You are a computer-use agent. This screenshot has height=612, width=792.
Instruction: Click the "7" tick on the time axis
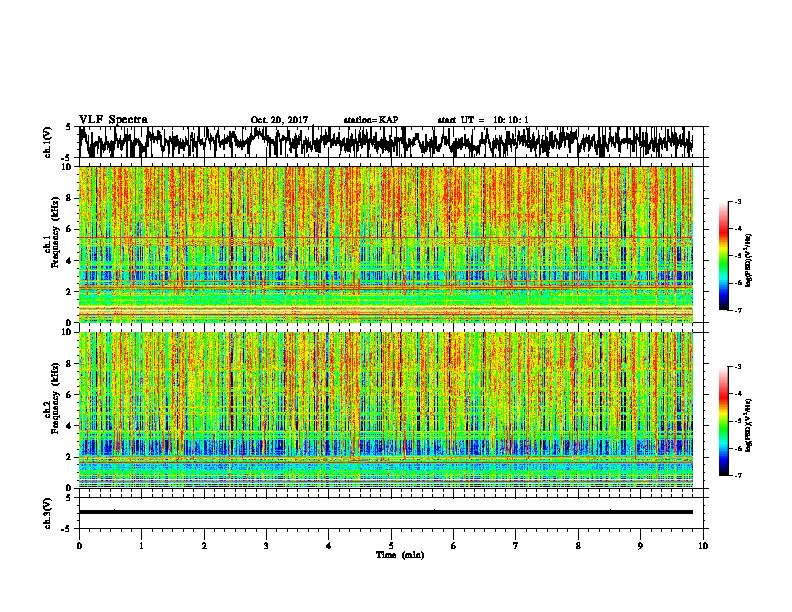pyautogui.click(x=516, y=546)
